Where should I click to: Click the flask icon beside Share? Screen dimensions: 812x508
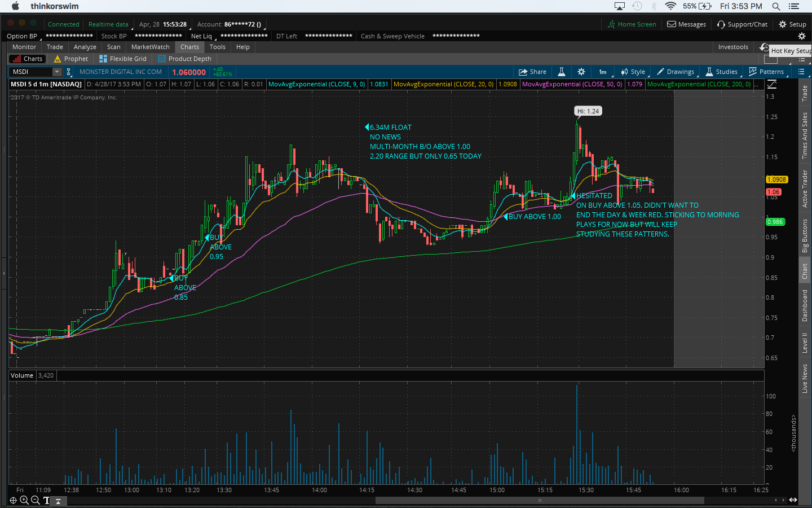pyautogui.click(x=562, y=72)
